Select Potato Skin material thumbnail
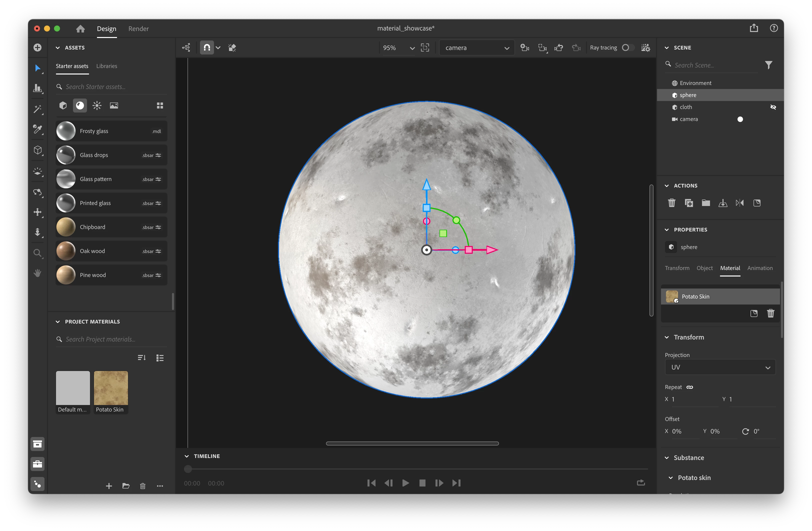Screen dimensions: 812x531 click(x=111, y=388)
